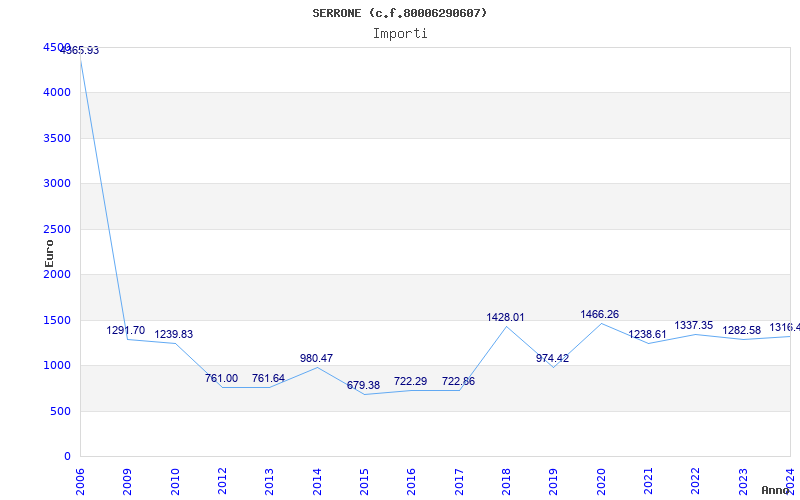Select the 2014 x-axis year label
The width and height of the screenshot is (800, 500).
317,479
